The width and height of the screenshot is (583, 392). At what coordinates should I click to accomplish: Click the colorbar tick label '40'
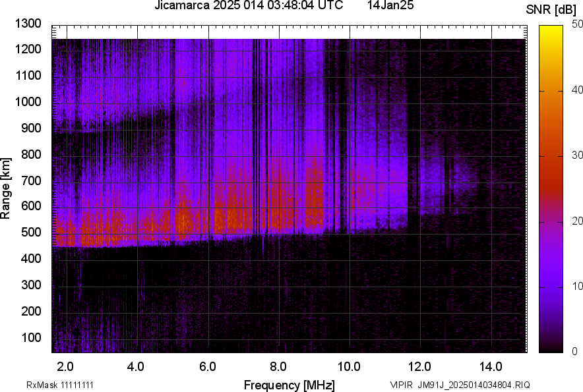pyautogui.click(x=577, y=90)
